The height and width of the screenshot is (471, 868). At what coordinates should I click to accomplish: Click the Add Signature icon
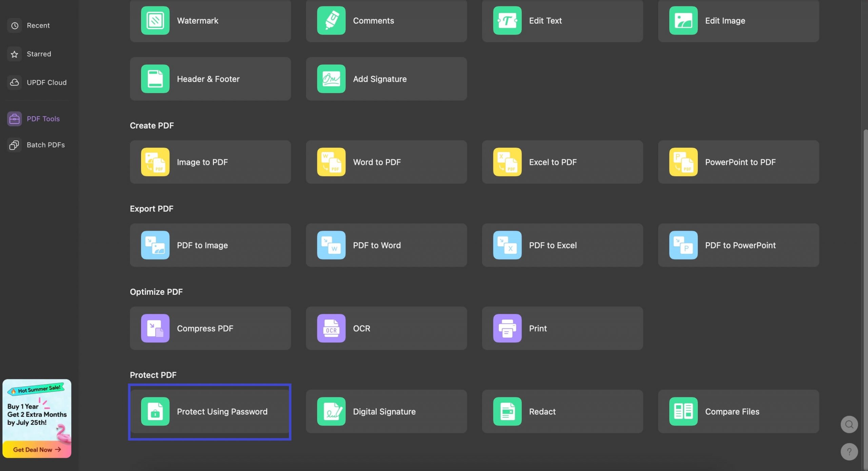(x=331, y=79)
